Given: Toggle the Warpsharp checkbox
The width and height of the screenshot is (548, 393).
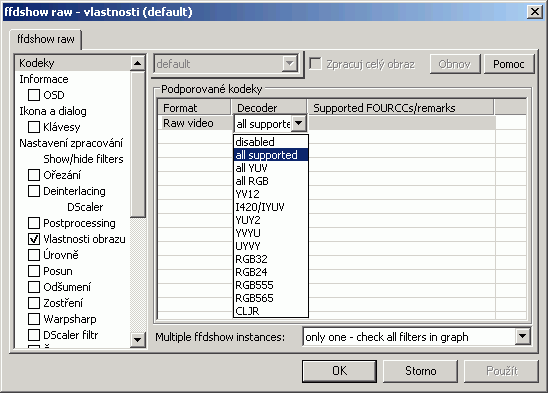Looking at the screenshot, I should pyautogui.click(x=34, y=319).
